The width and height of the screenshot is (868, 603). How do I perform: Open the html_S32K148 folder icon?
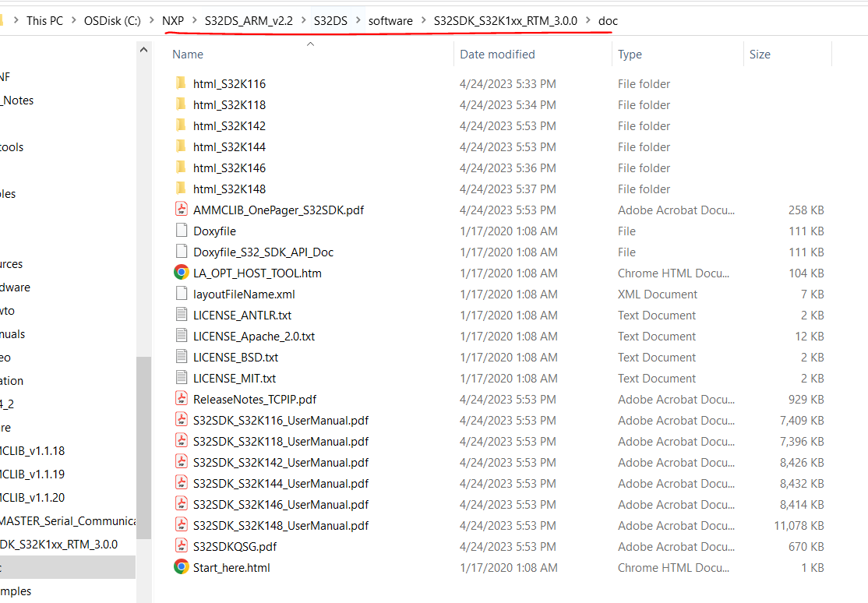tap(182, 189)
